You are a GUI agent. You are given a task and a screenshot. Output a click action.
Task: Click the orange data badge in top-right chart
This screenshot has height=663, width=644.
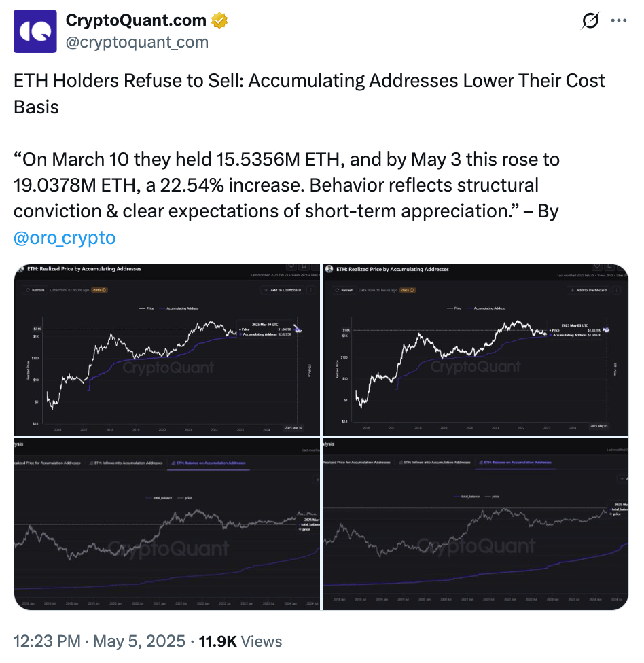409,290
